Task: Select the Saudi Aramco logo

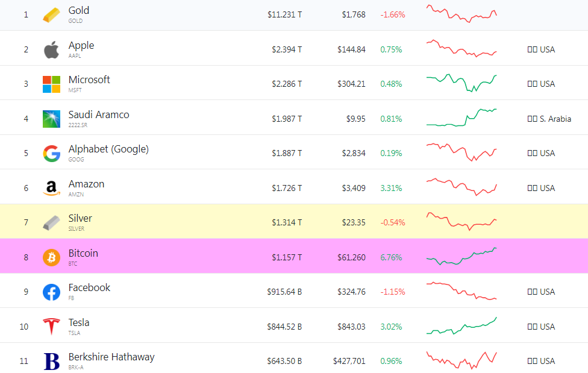Action: [x=51, y=119]
